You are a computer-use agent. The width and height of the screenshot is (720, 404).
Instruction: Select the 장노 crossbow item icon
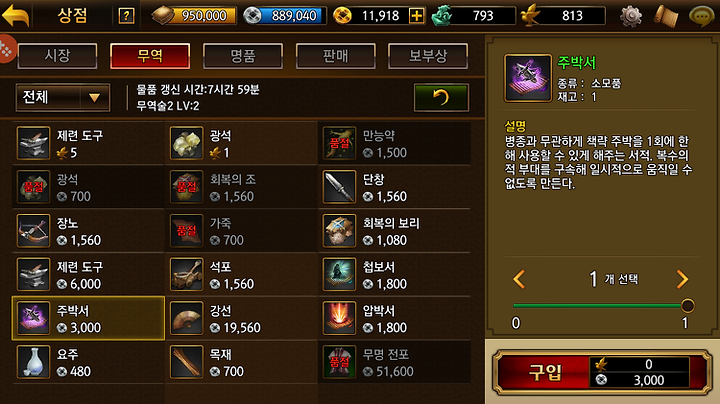click(33, 231)
